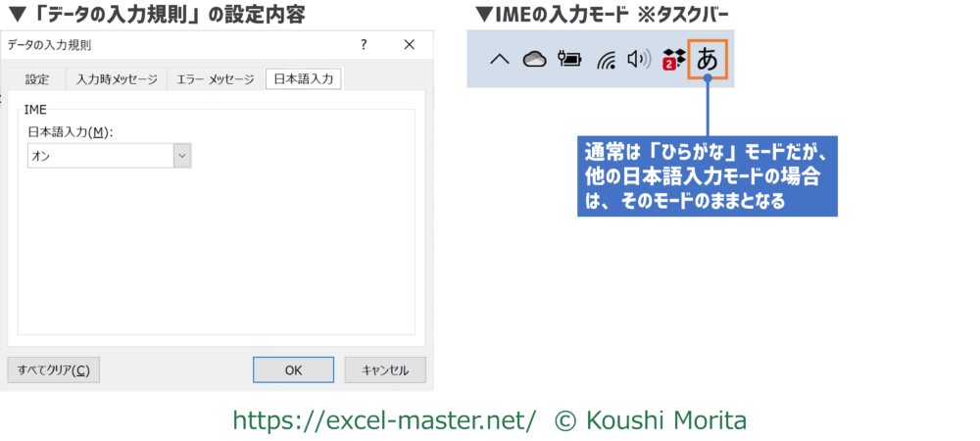Click the キャンセル button
This screenshot has width=980, height=441.
[x=384, y=370]
